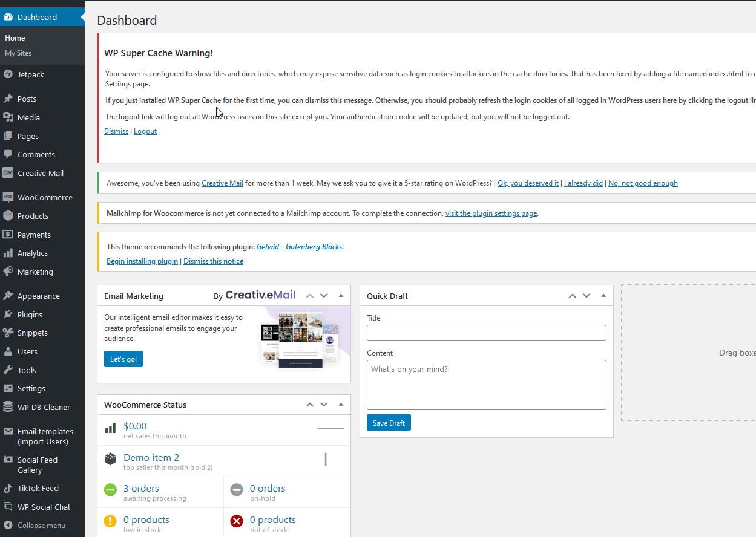This screenshot has height=537, width=756.
Task: Click the Social Feed Gallery camera icon
Action: click(8, 460)
